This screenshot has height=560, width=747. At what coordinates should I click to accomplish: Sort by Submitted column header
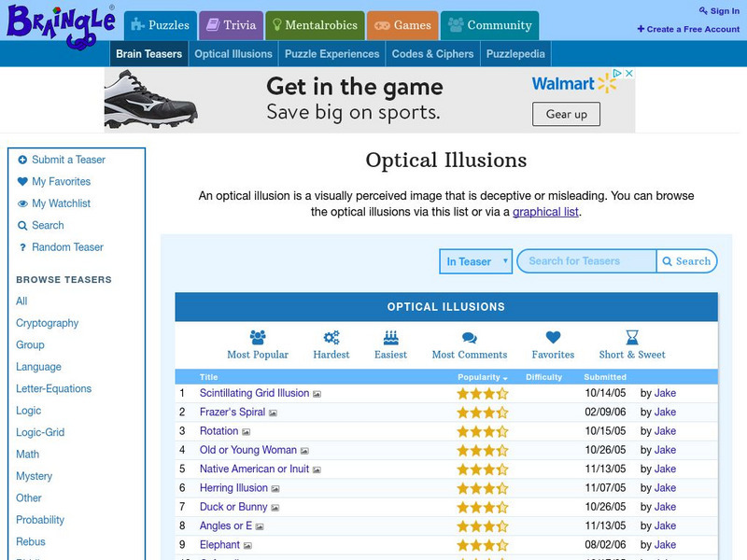click(605, 377)
